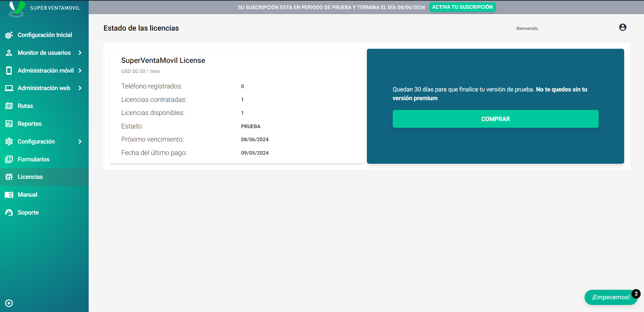Select Licencias in the sidebar
This screenshot has height=312, width=644.
tap(44, 177)
